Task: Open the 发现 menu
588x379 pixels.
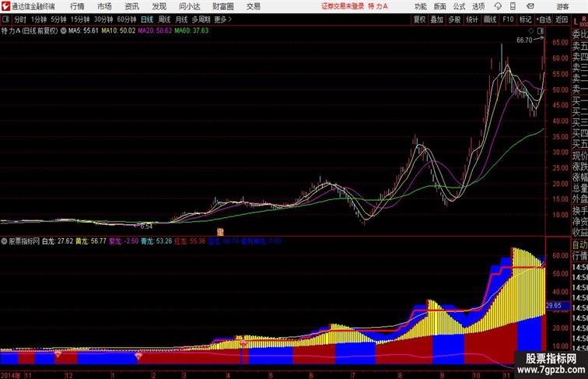Action: pyautogui.click(x=159, y=6)
